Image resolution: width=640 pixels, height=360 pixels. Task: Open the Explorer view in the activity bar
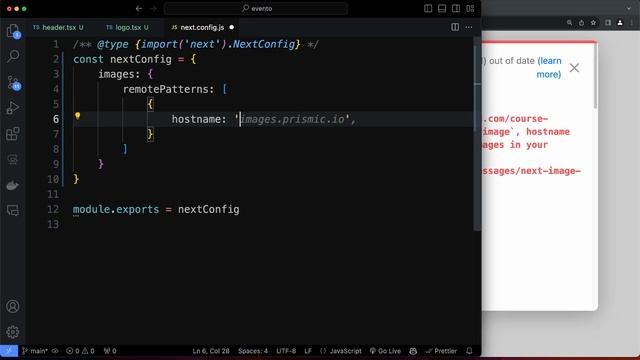click(13, 31)
